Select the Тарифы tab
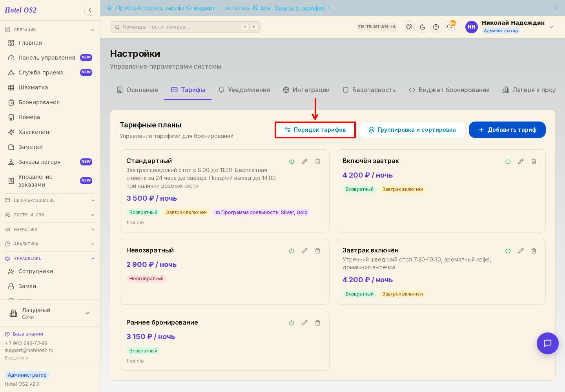Image resolution: width=565 pixels, height=392 pixels. point(188,90)
